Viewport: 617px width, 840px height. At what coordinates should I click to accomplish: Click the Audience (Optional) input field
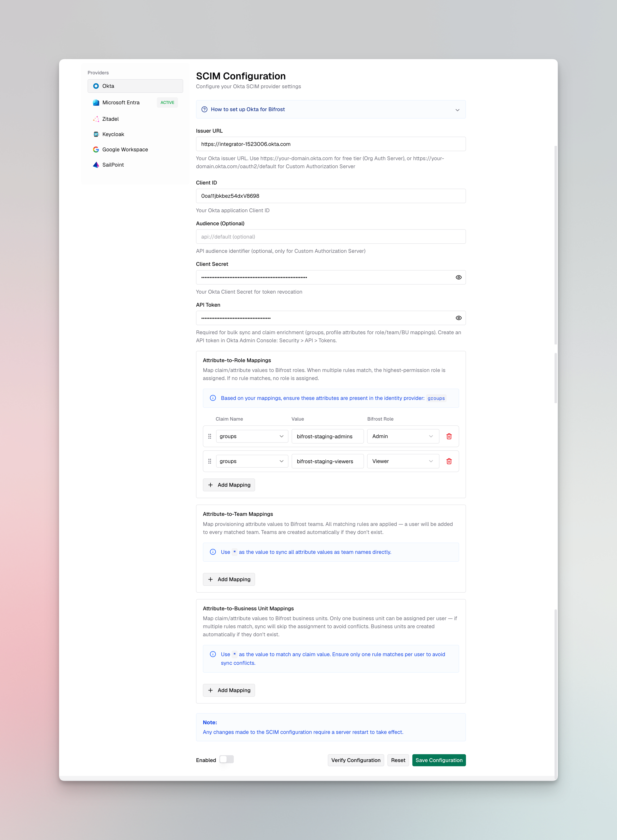pyautogui.click(x=331, y=237)
